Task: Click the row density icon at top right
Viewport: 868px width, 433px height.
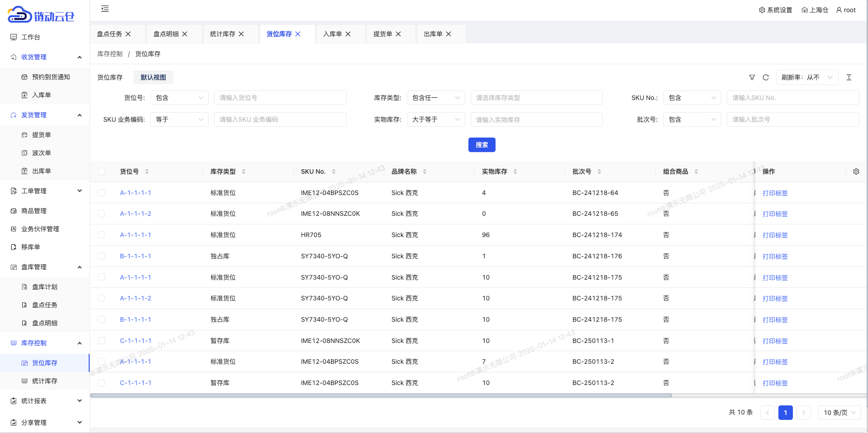Action: [x=849, y=77]
